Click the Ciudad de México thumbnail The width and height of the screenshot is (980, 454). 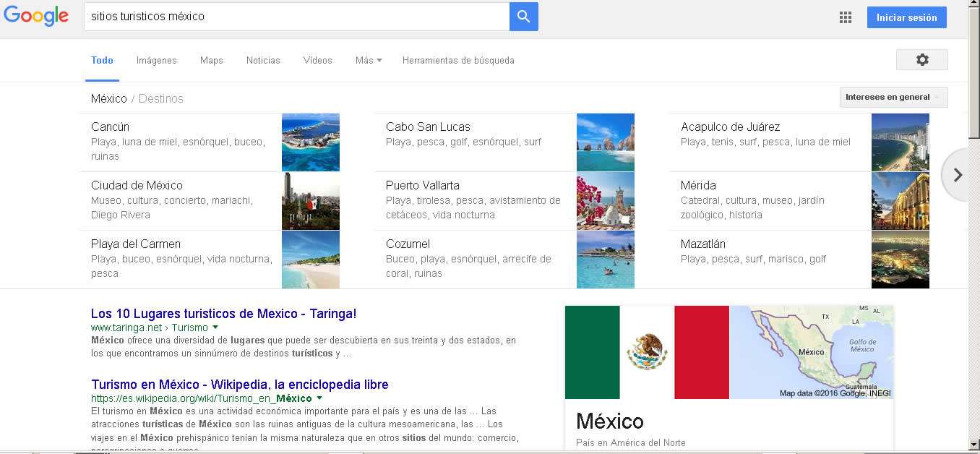pyautogui.click(x=311, y=201)
